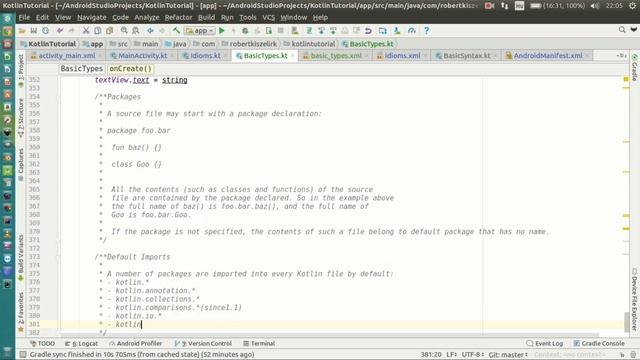The width and height of the screenshot is (640, 360).
Task: Click the Help question mark icon
Action: click(x=426, y=31)
